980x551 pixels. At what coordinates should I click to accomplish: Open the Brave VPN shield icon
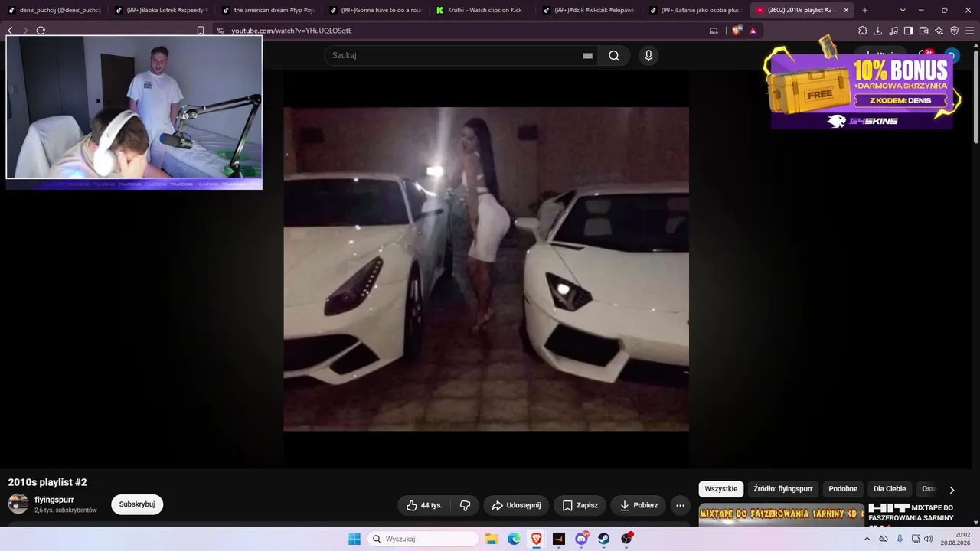[x=954, y=31]
